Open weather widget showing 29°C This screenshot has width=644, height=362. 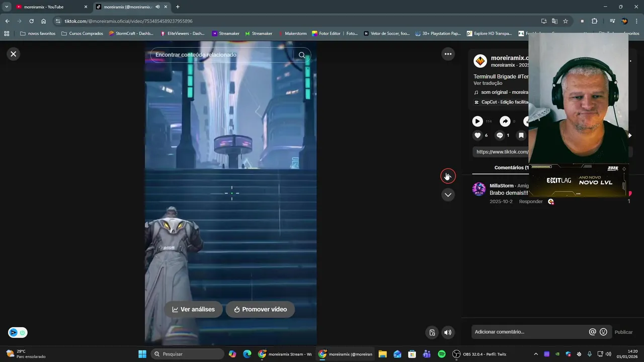[26, 354]
